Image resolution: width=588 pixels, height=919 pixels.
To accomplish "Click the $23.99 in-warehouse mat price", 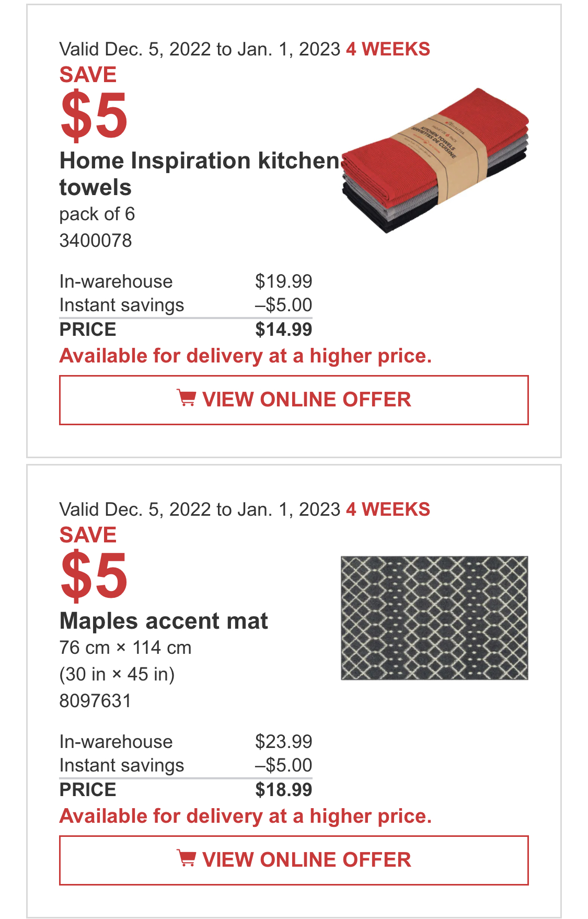I will click(x=284, y=742).
